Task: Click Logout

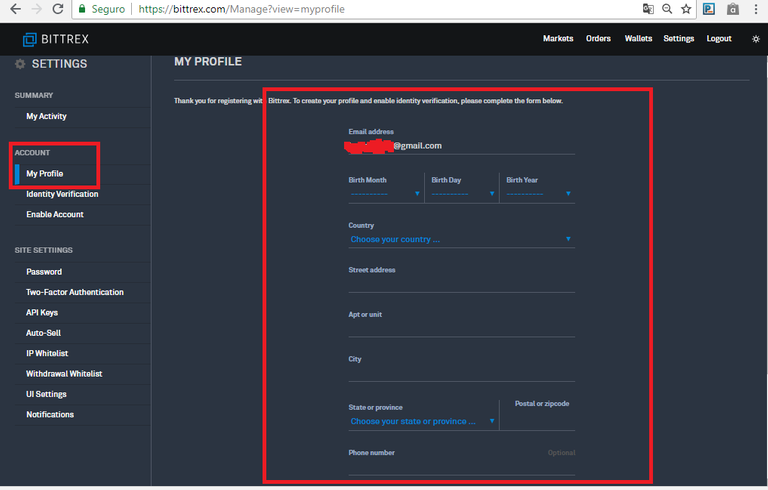Action: 719,39
